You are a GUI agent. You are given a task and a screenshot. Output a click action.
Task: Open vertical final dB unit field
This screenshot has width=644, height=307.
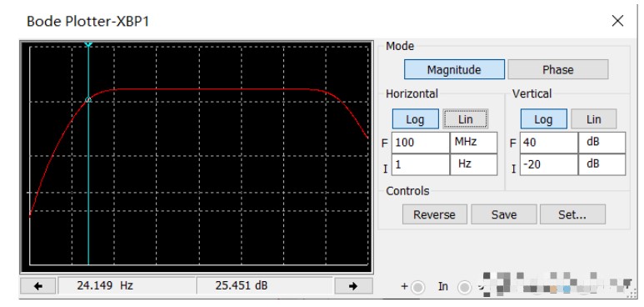[602, 143]
